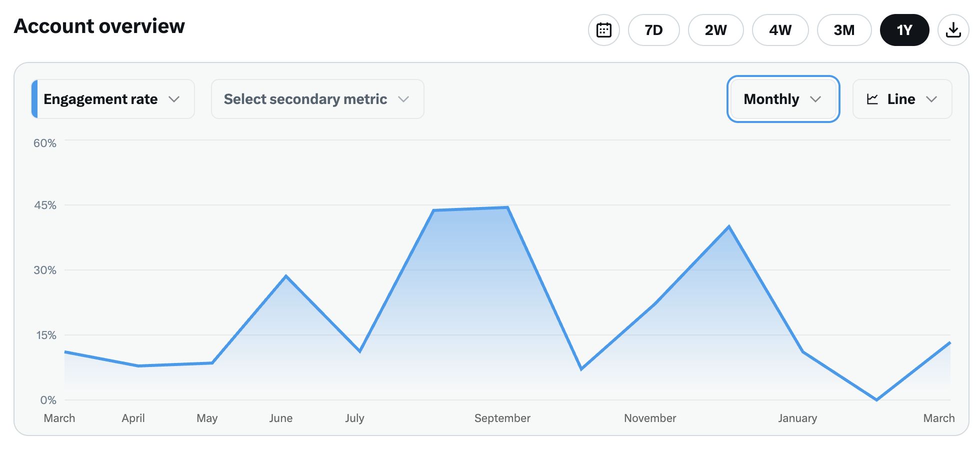This screenshot has height=450, width=980.
Task: Expand the Select secondary metric dropdown
Action: coord(317,99)
